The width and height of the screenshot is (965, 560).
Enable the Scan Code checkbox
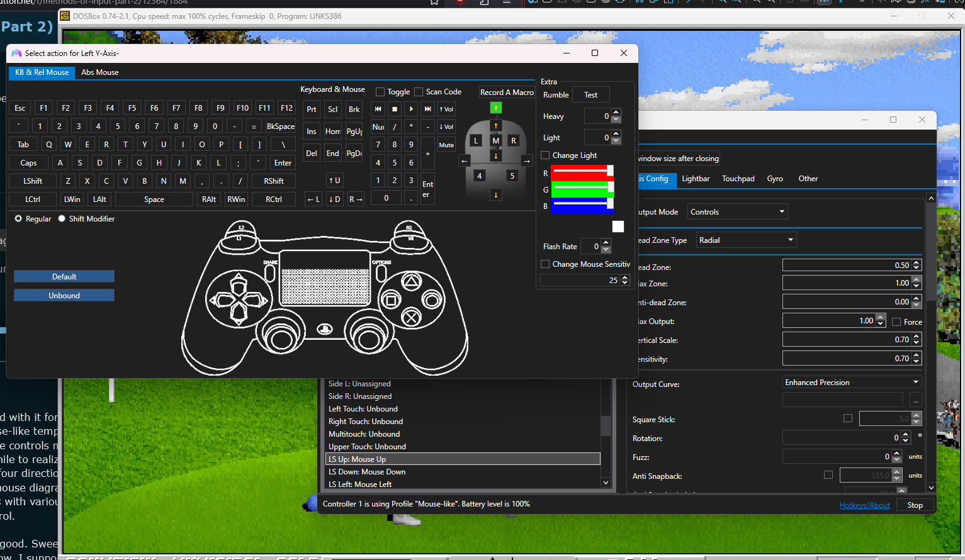click(x=419, y=92)
